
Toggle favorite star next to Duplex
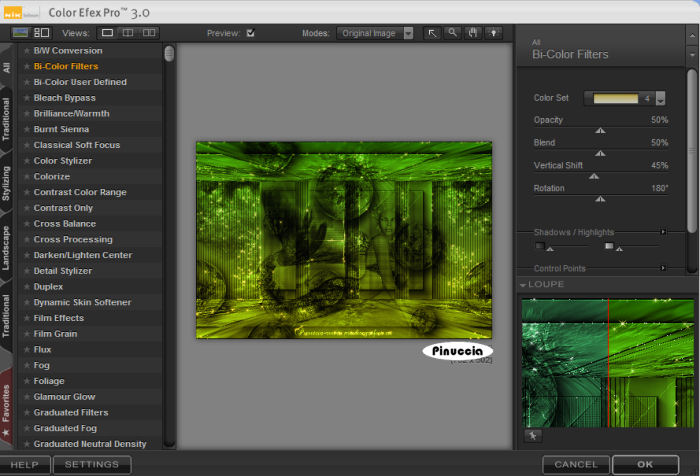click(x=27, y=287)
